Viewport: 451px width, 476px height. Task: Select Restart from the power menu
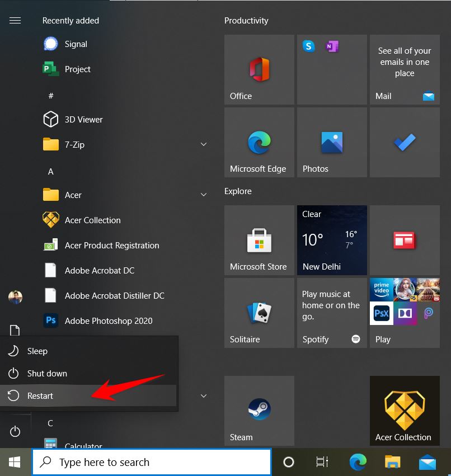(x=88, y=395)
